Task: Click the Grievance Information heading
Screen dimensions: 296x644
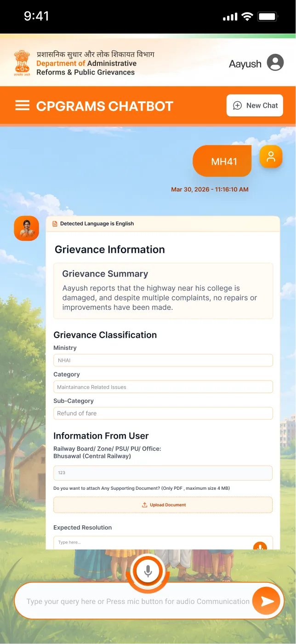Action: tap(110, 249)
